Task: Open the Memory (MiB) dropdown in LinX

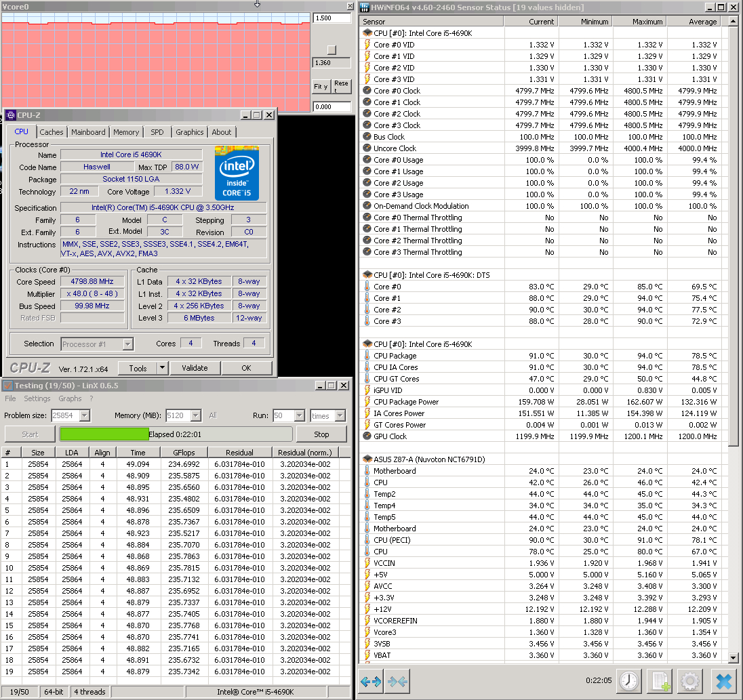Action: (x=196, y=415)
